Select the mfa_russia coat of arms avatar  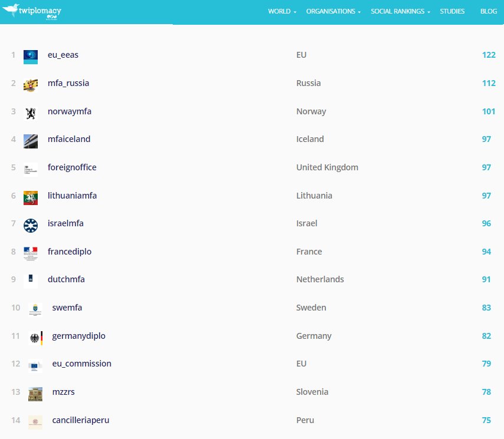tap(31, 85)
